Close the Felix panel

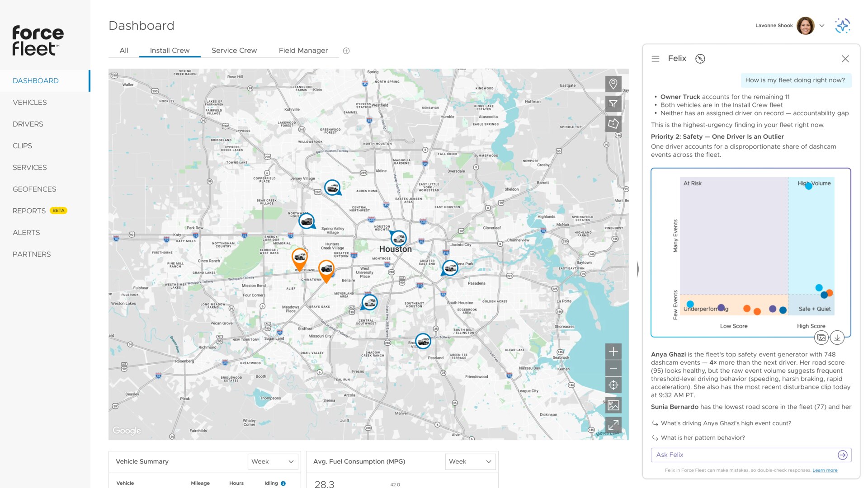click(x=845, y=59)
